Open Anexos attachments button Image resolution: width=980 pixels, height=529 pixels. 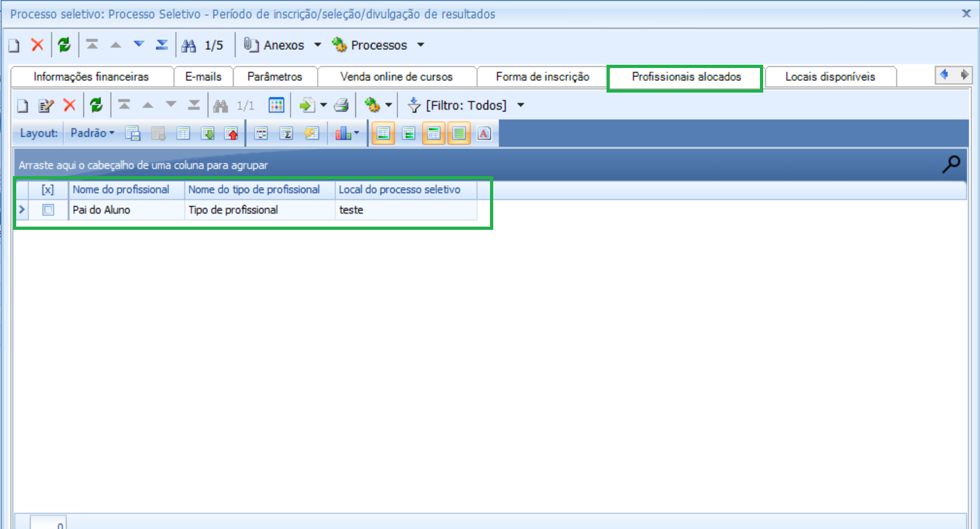274,45
